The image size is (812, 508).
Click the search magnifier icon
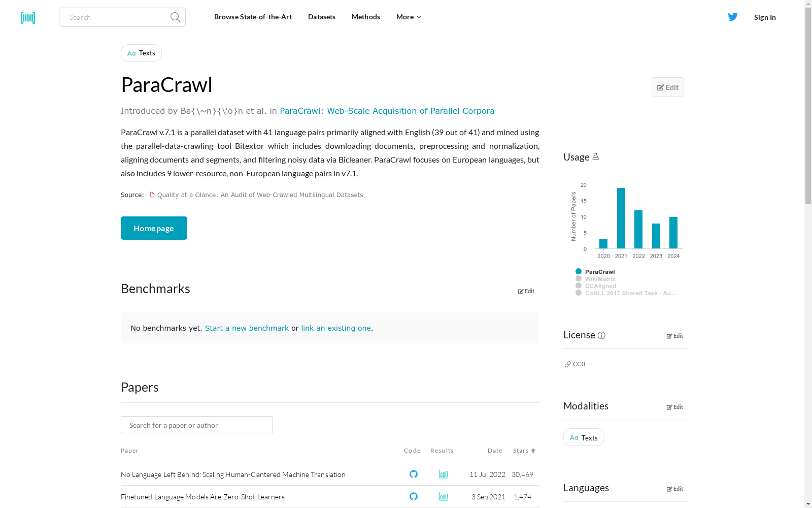point(175,17)
